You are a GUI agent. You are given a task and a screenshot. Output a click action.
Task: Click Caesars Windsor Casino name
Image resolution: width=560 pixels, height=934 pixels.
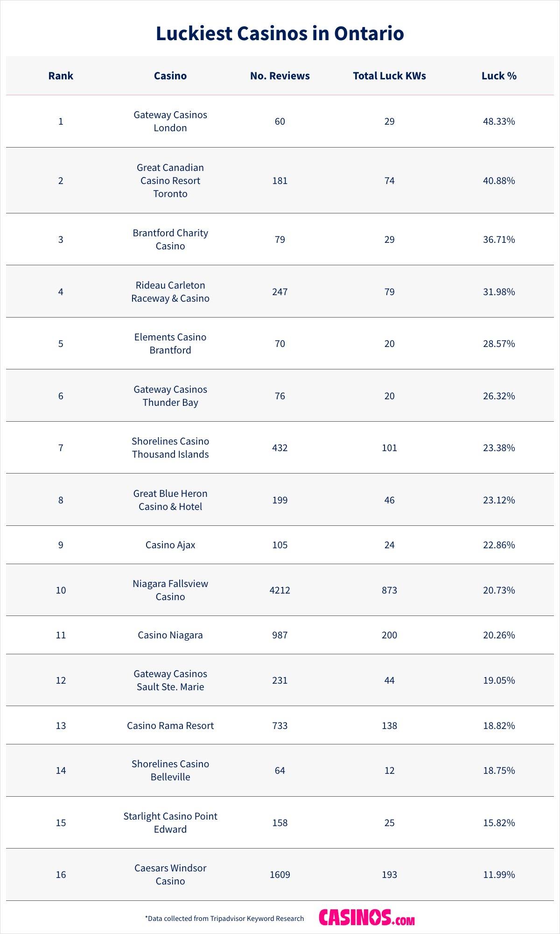170,875
